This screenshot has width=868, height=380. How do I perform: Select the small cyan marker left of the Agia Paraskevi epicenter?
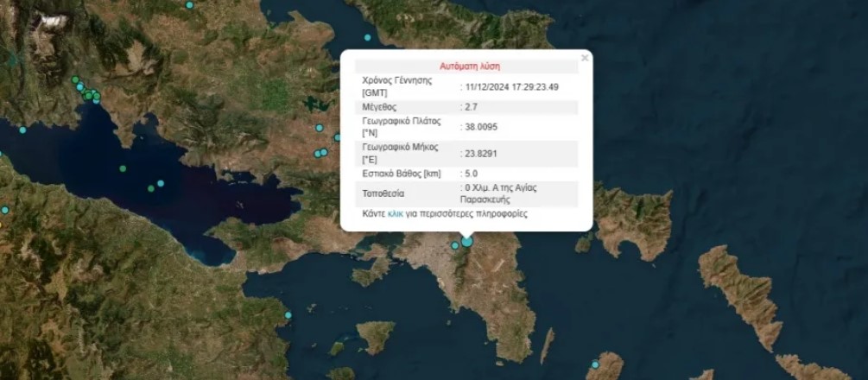coord(455,246)
